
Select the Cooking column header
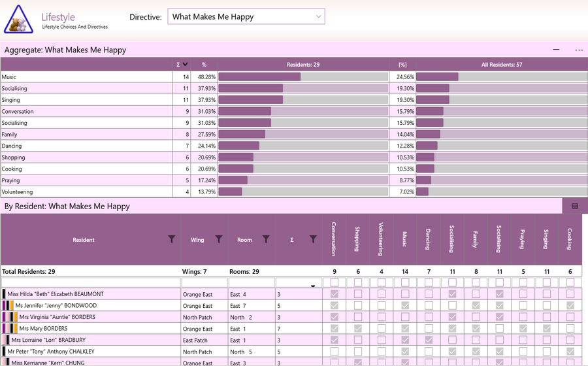point(570,239)
